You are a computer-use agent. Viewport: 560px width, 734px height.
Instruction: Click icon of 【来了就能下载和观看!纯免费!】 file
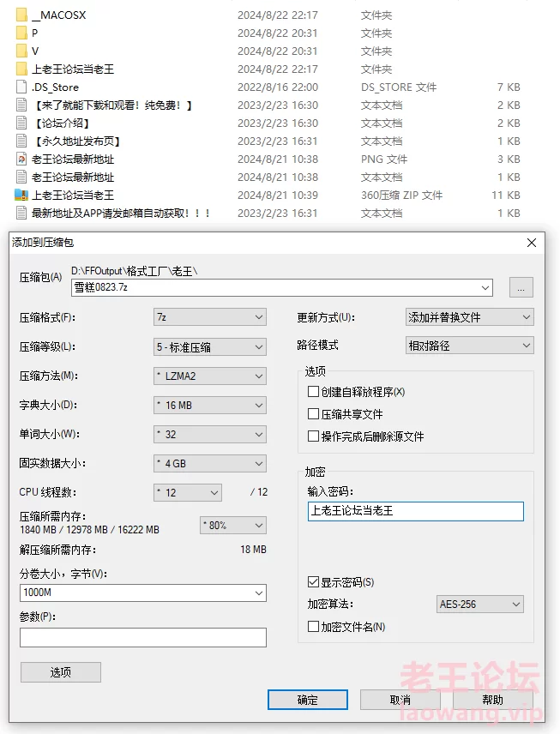[21, 105]
